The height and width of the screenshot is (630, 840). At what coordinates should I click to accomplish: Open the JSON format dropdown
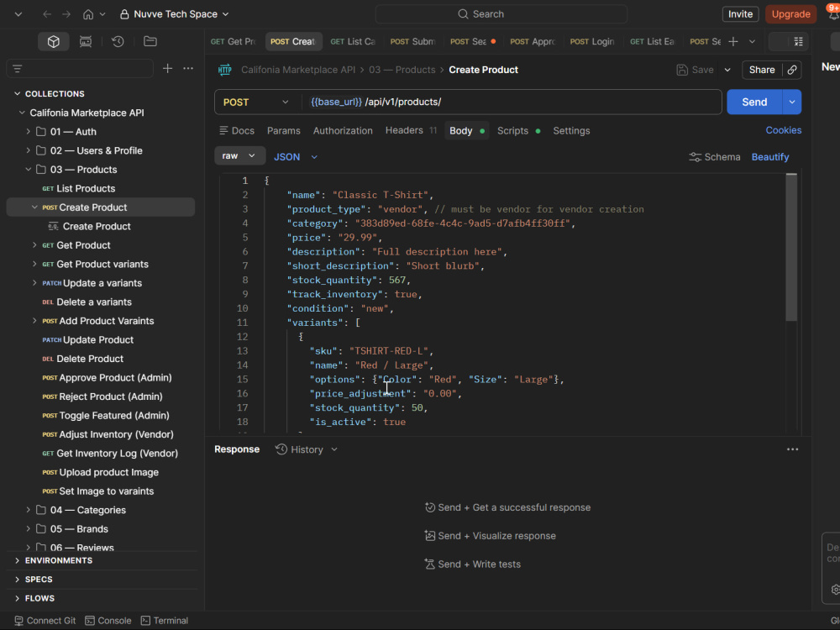296,157
